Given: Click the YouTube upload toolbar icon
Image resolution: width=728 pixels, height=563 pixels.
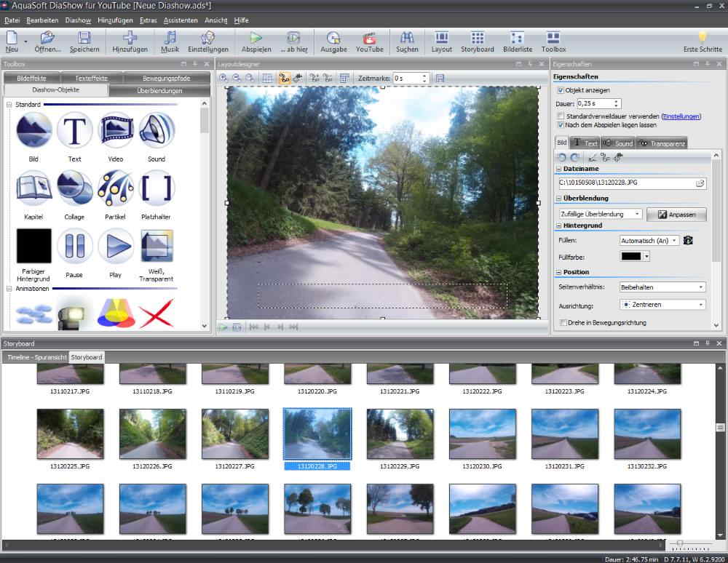Looking at the screenshot, I should pyautogui.click(x=369, y=39).
